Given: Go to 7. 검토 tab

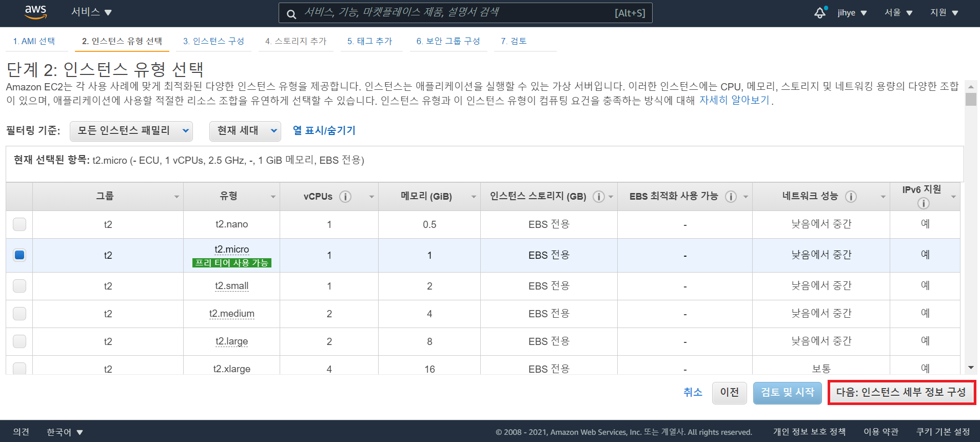Looking at the screenshot, I should click(514, 41).
